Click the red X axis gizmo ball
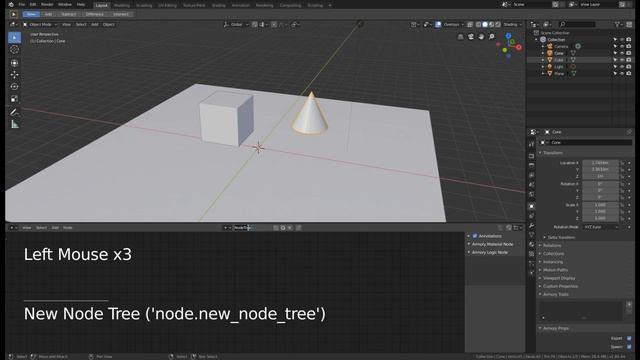The height and width of the screenshot is (360, 640). click(x=519, y=47)
